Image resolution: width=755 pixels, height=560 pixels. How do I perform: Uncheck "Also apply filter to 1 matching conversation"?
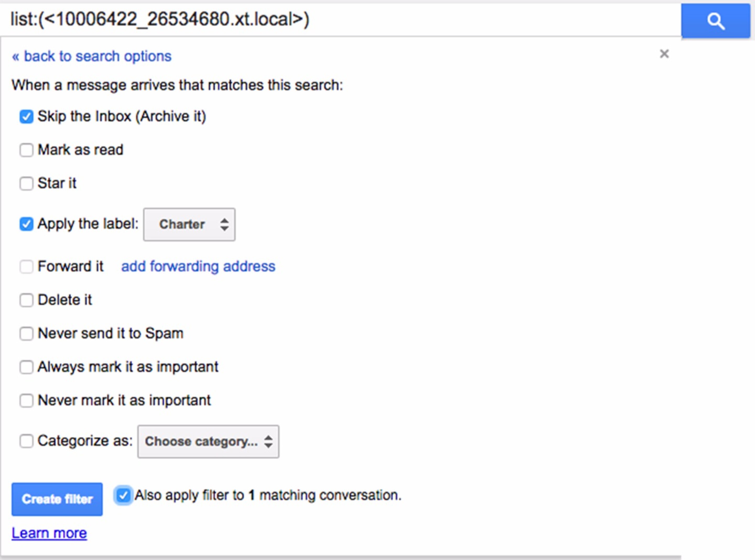click(x=123, y=496)
